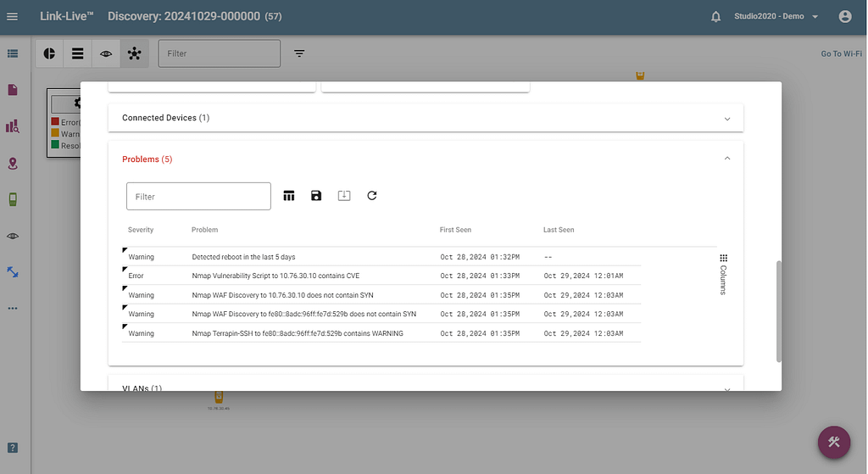Click the dialog's vertical scrollbar
Image resolution: width=868 pixels, height=474 pixels.
[779, 310]
